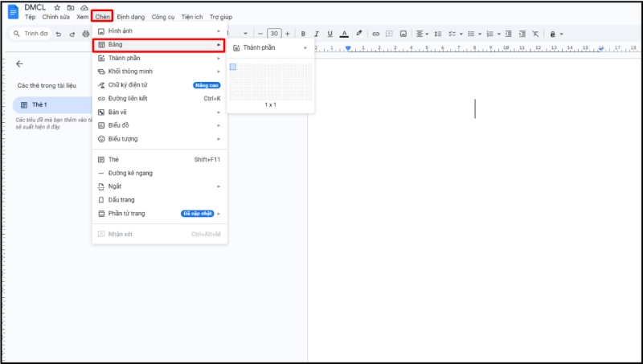
Task: Click the back arrow in sidebar
Action: pos(19,63)
